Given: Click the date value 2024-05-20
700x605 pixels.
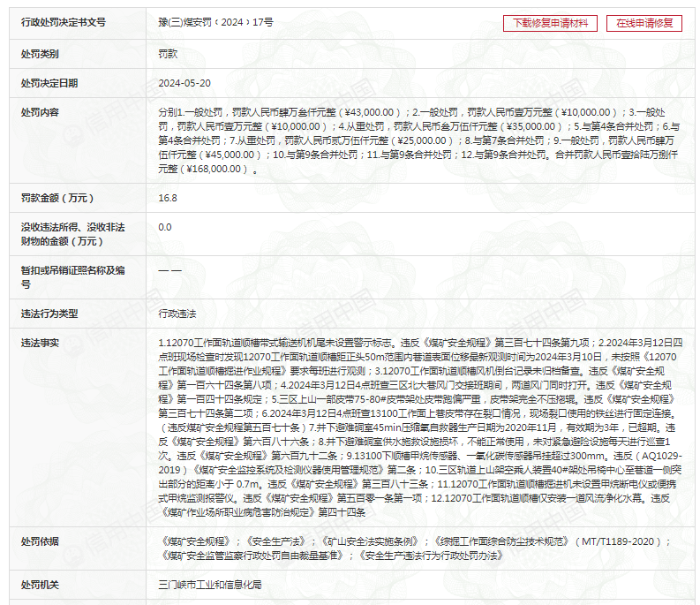Looking at the screenshot, I should tap(184, 83).
